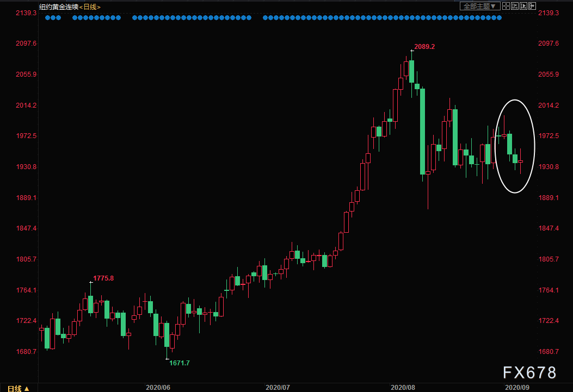573x392 pixels.
Task: Select the 2020/08 date label
Action: tap(403, 388)
